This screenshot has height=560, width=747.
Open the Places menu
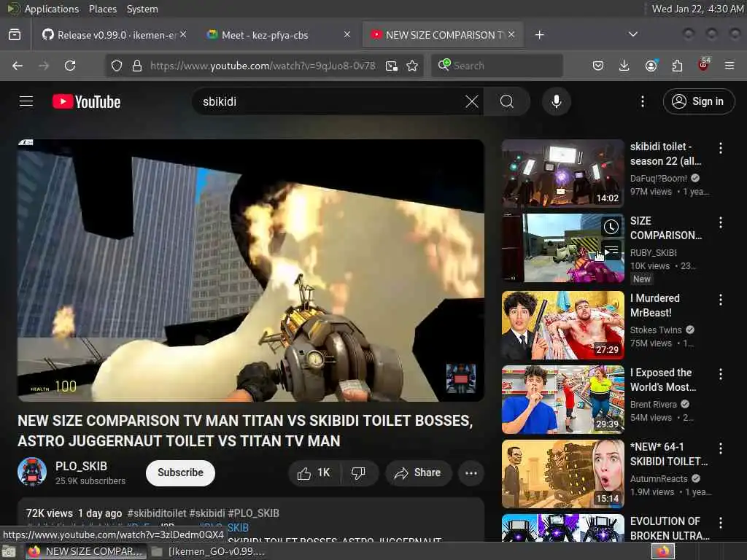point(102,9)
